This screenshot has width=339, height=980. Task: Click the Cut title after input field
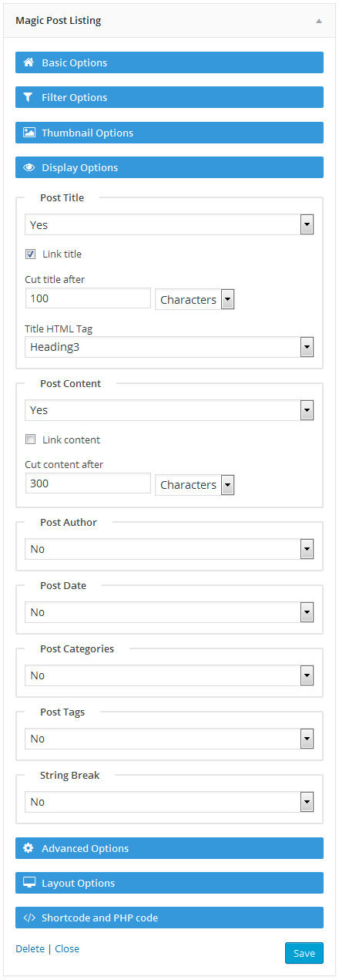(x=88, y=298)
